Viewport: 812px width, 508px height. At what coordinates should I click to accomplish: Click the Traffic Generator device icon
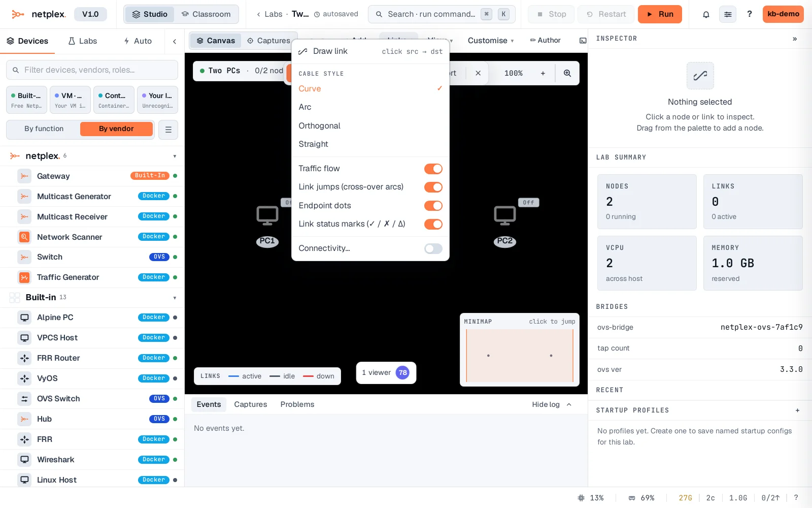[24, 277]
